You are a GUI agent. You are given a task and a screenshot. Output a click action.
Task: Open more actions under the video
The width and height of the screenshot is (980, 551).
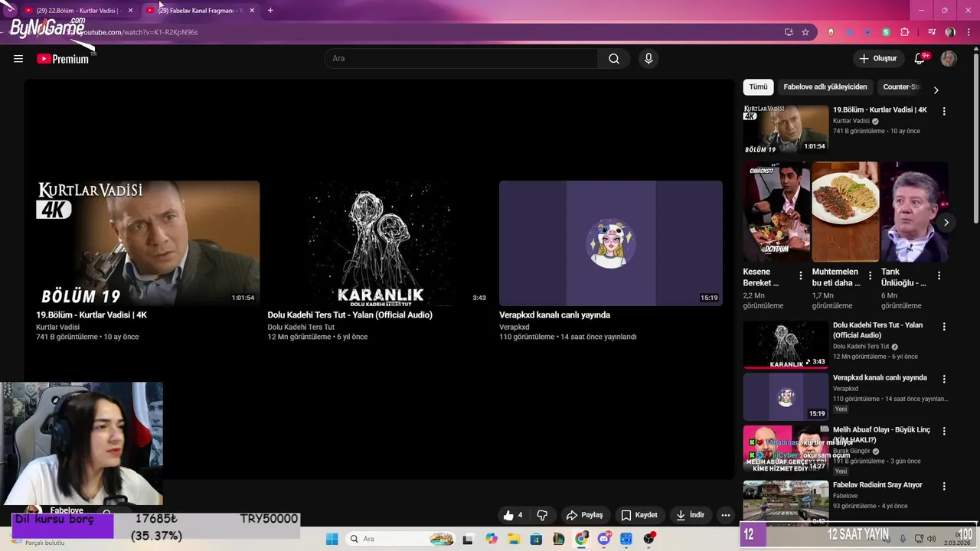tap(725, 515)
